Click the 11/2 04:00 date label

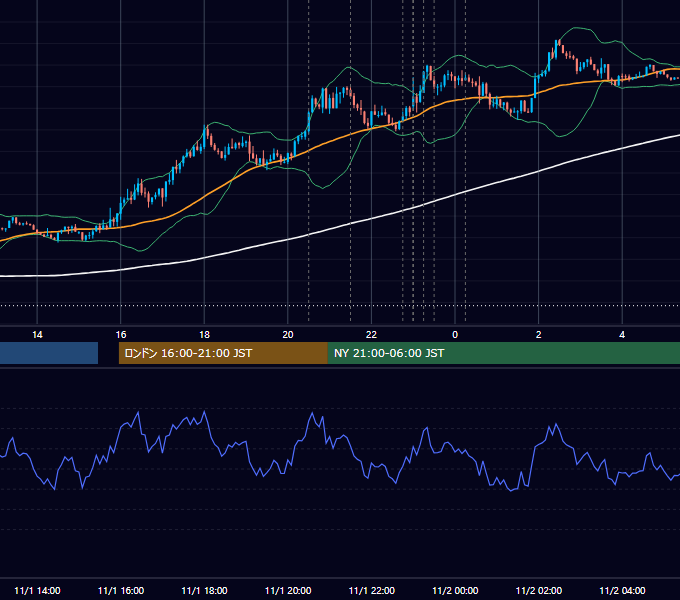(x=622, y=590)
